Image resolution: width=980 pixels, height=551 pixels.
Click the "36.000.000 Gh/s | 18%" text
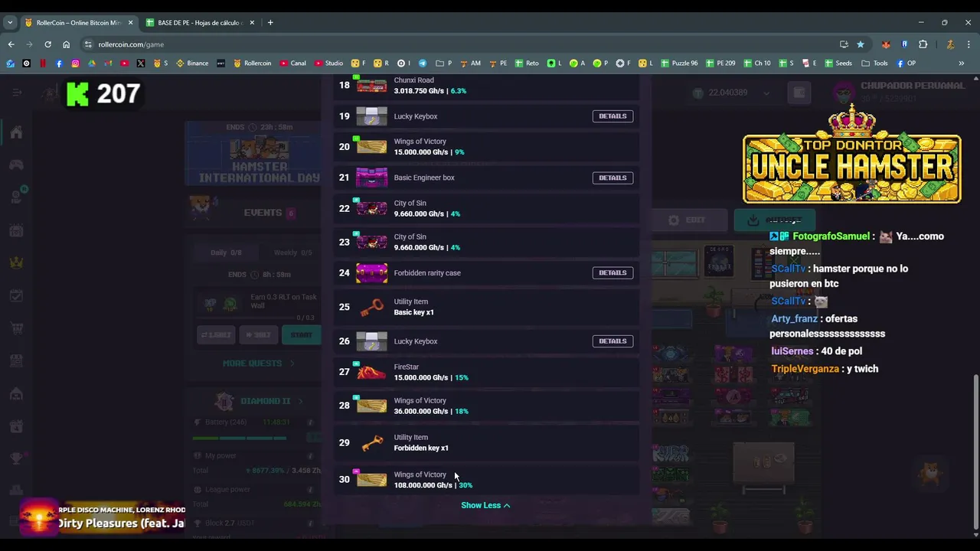(431, 411)
